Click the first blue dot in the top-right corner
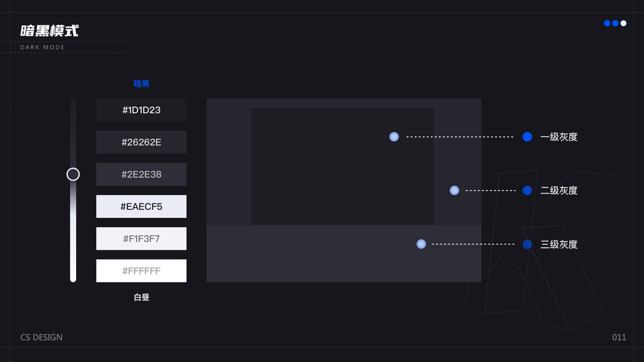 tap(607, 24)
